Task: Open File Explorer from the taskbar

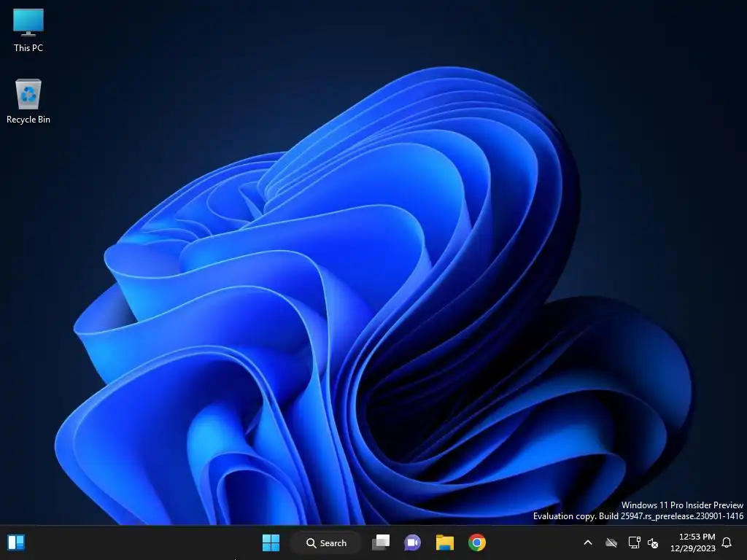Action: 444,542
